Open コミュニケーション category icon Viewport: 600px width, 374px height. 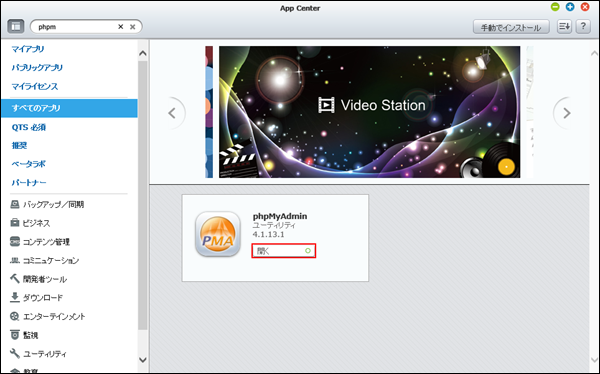pyautogui.click(x=15, y=260)
